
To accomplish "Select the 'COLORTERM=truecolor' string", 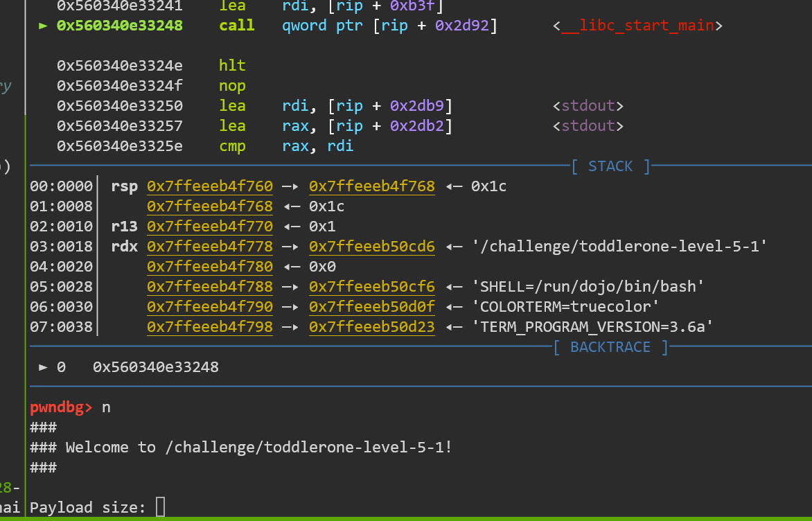I will click(x=565, y=307).
